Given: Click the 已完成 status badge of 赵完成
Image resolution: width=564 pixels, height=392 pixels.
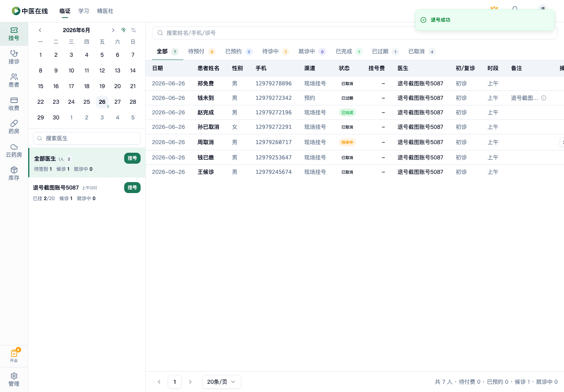Looking at the screenshot, I should 347,112.
